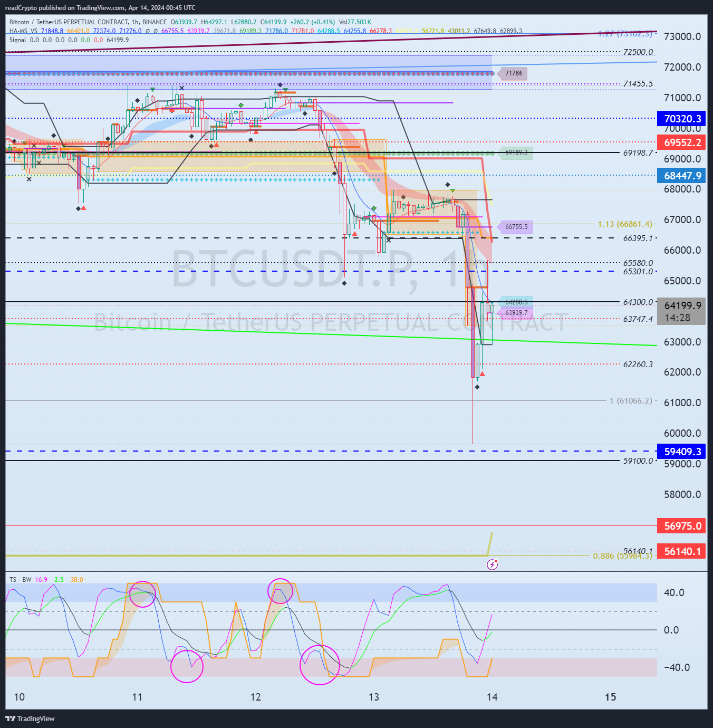Click the 72500.0 horizontal level label

click(x=638, y=52)
